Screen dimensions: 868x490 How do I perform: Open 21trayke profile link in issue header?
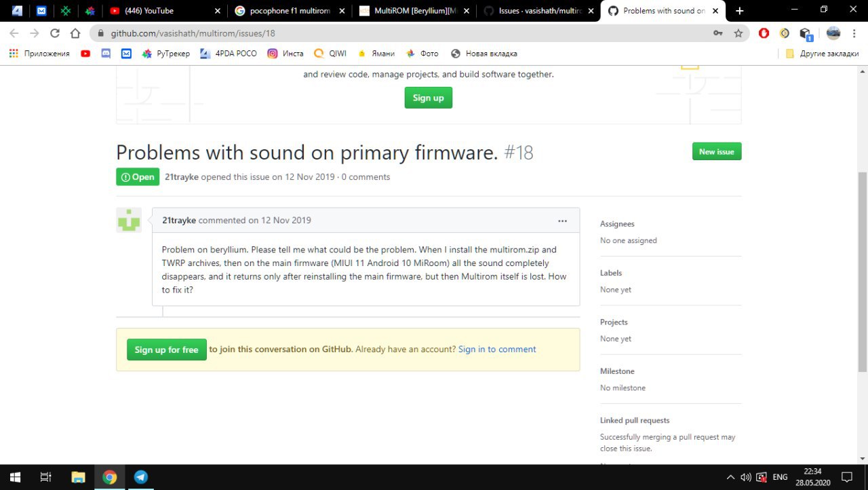pyautogui.click(x=182, y=176)
